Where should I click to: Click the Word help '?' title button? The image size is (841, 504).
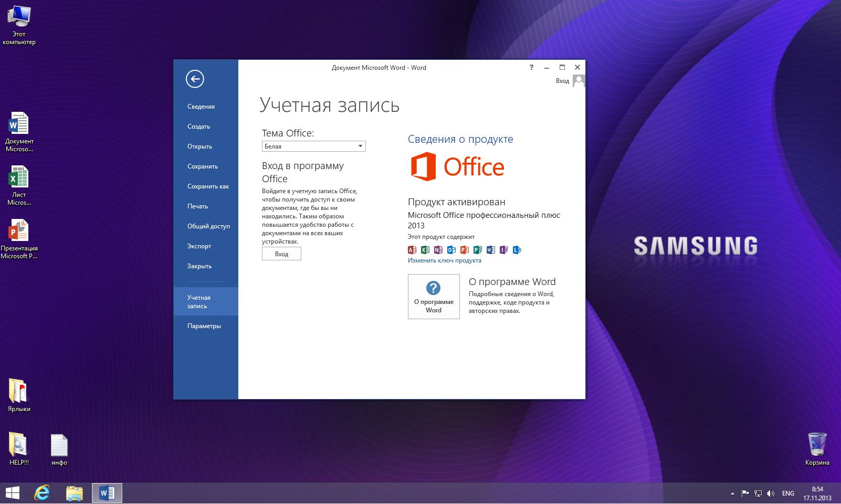(531, 67)
